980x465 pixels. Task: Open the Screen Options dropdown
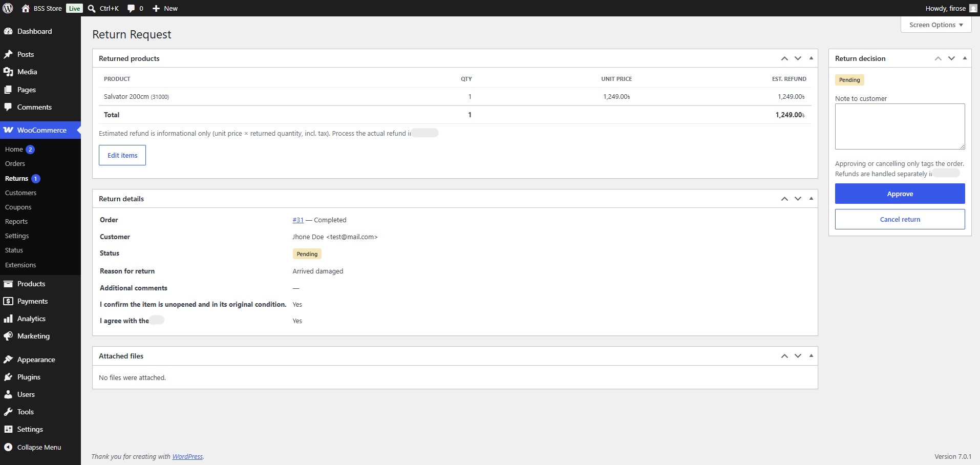pyautogui.click(x=936, y=25)
